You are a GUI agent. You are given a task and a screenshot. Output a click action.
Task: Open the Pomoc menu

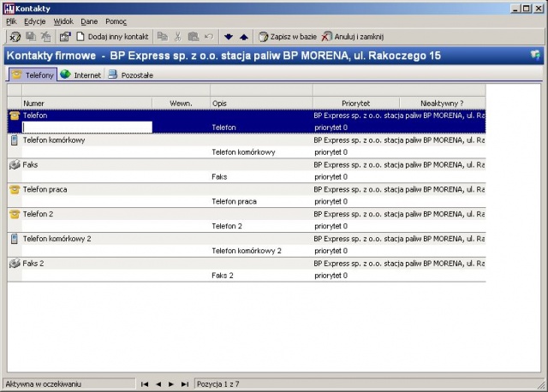pos(116,21)
